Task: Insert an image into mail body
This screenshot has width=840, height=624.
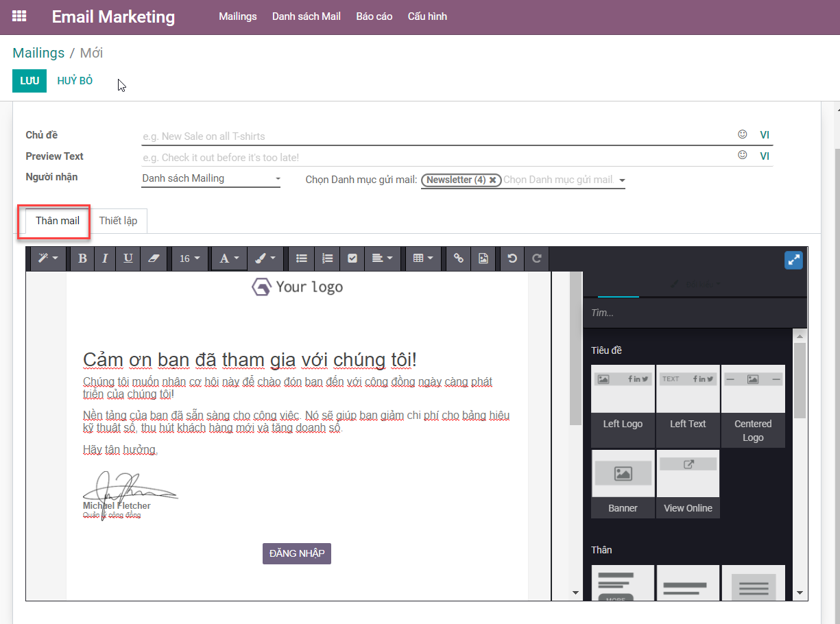Action: (483, 259)
